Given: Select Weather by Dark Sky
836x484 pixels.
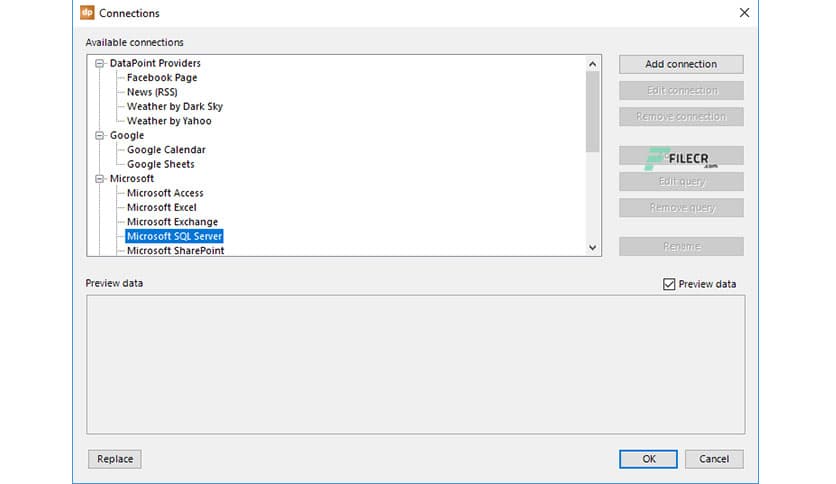Looking at the screenshot, I should [174, 107].
